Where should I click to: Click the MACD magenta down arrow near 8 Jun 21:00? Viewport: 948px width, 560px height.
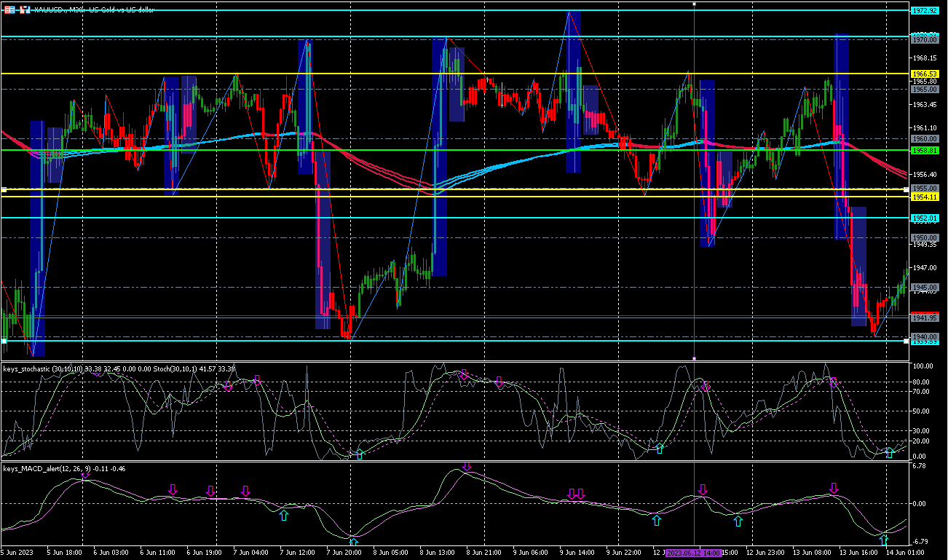pyautogui.click(x=467, y=467)
